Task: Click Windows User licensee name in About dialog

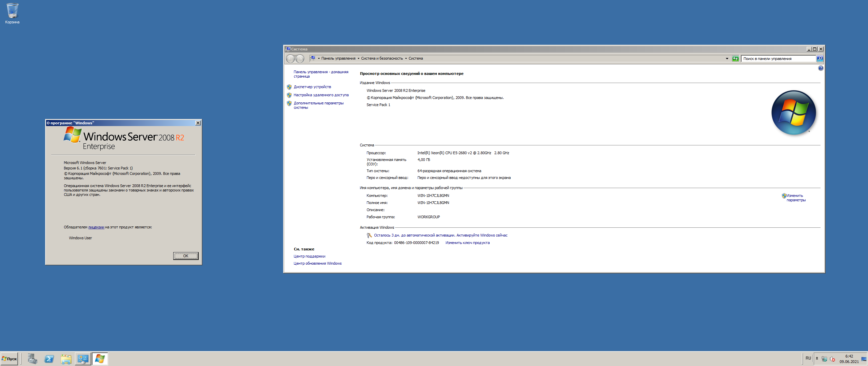Action: [80, 238]
